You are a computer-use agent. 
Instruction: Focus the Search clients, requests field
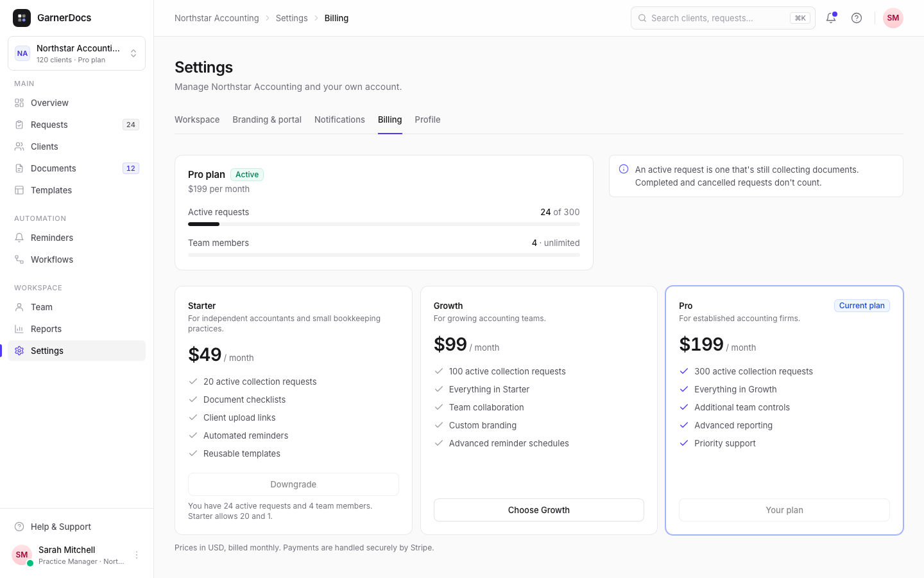723,18
